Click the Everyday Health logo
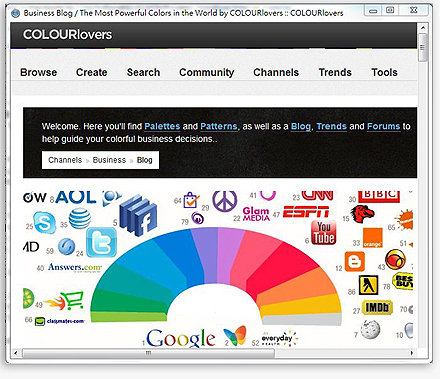The width and height of the screenshot is (440, 379). tap(279, 338)
